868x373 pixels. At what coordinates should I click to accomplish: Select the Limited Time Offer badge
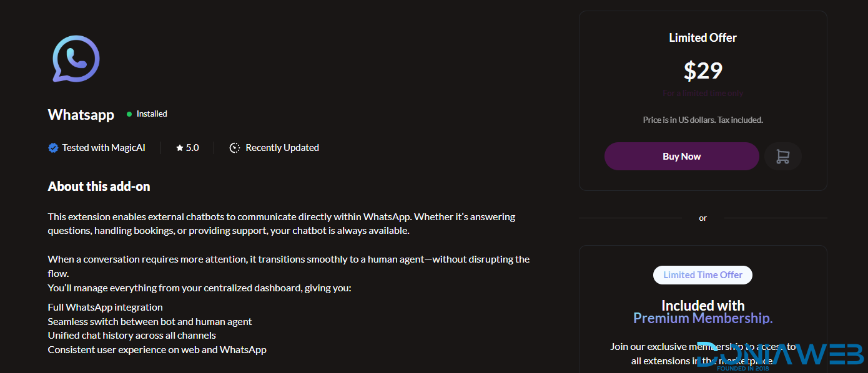click(x=703, y=275)
